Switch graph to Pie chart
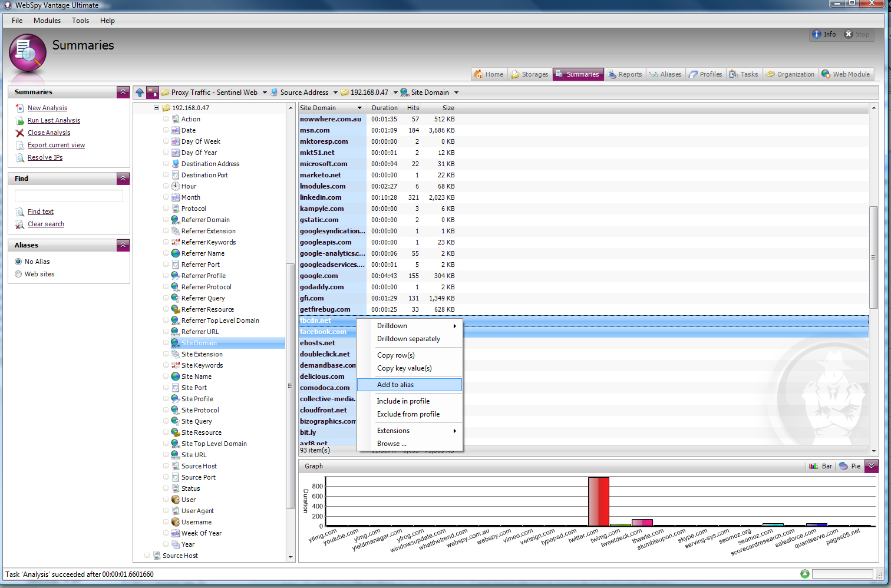 [x=850, y=466]
